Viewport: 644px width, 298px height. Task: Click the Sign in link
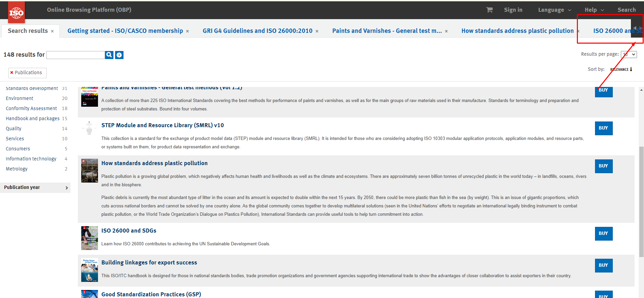tap(513, 10)
